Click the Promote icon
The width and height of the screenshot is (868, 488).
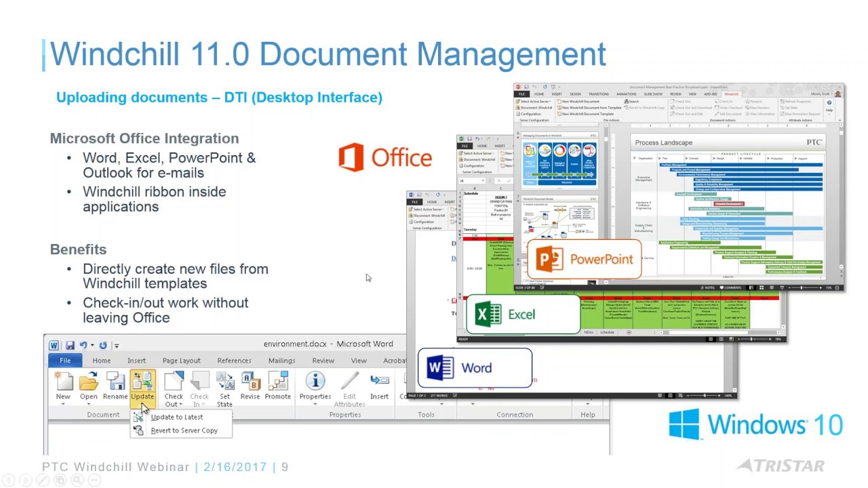click(x=278, y=381)
